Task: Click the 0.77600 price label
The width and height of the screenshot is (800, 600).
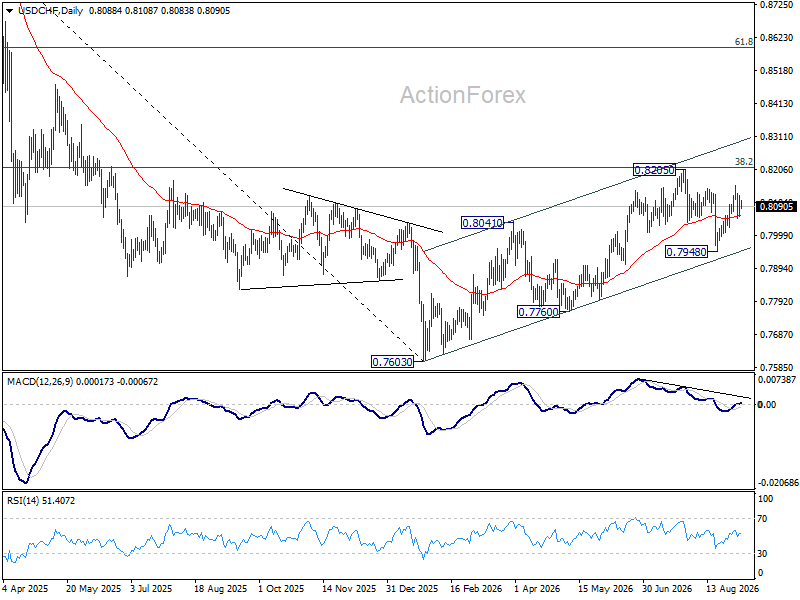Action: (x=538, y=311)
